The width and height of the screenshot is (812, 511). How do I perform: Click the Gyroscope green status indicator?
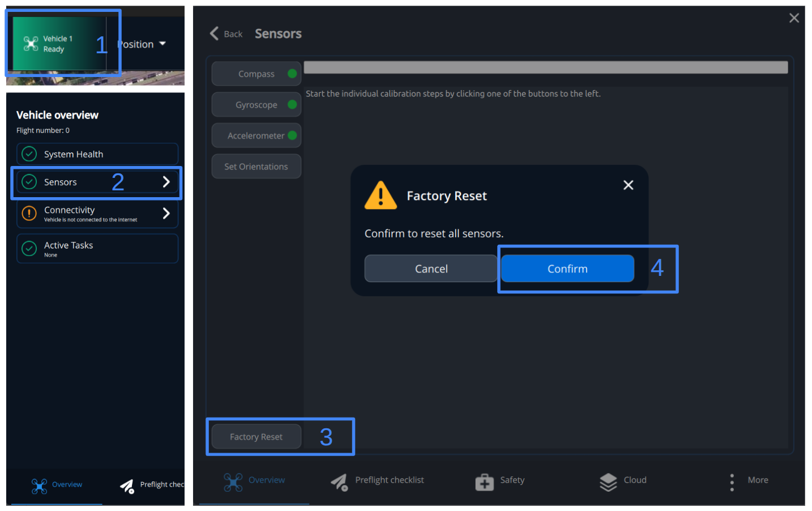point(292,104)
